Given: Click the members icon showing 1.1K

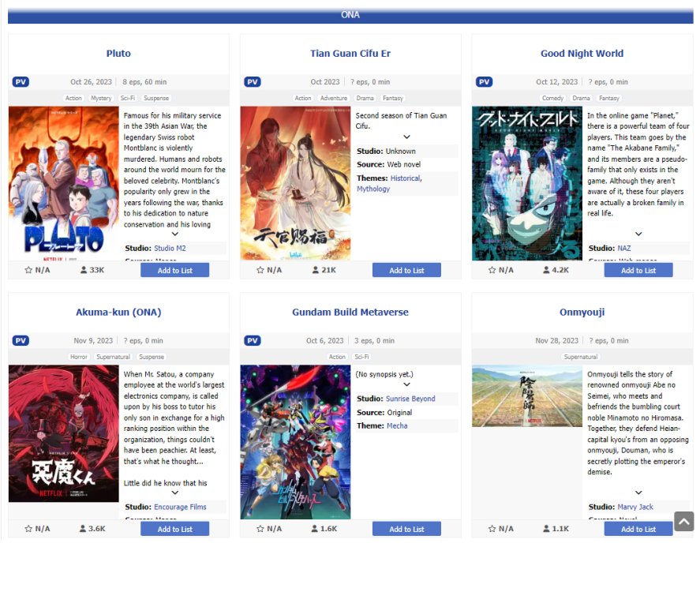Looking at the screenshot, I should [546, 529].
